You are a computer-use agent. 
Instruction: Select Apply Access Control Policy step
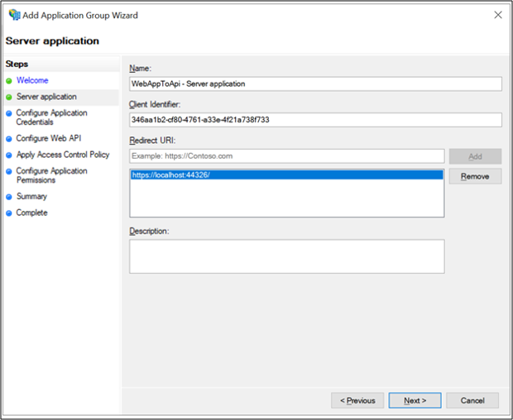(63, 155)
